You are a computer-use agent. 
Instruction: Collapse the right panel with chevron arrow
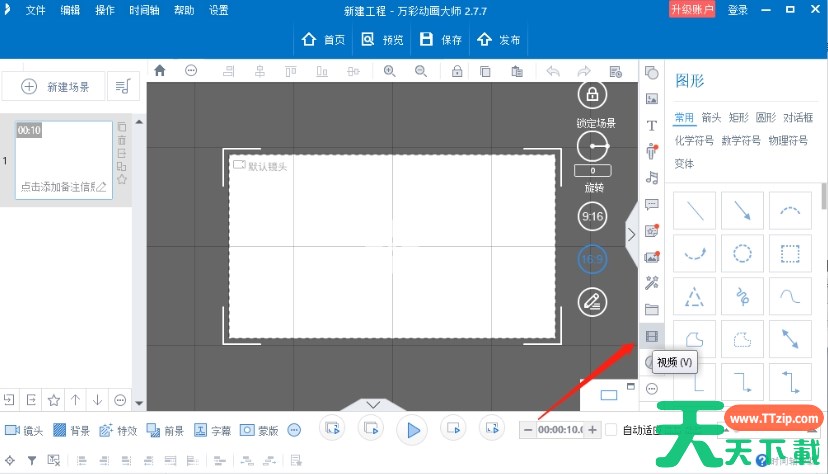[631, 234]
